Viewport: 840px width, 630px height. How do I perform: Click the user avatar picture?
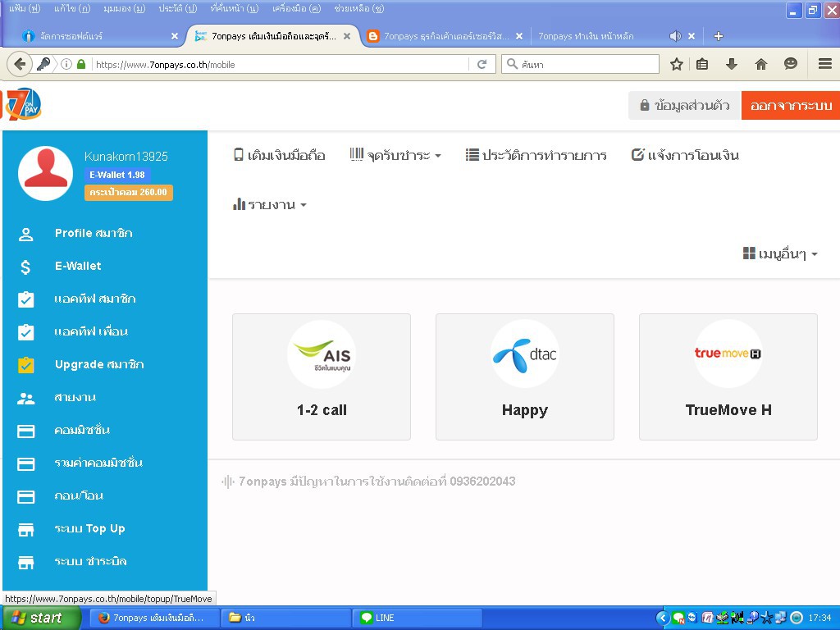click(x=46, y=174)
